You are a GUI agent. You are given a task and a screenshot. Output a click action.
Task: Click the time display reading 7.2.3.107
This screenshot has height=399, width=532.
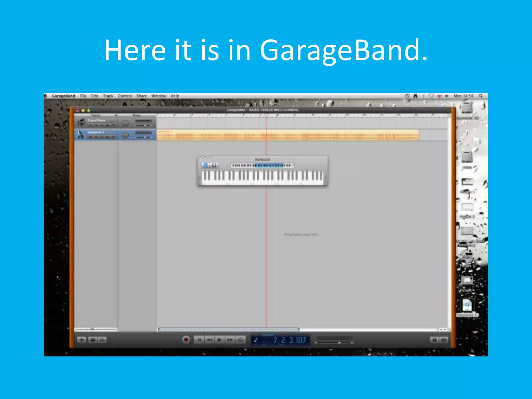(290, 340)
